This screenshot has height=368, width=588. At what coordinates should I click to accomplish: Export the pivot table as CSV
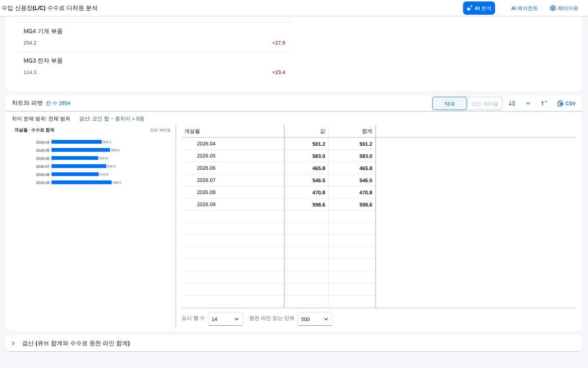[566, 104]
